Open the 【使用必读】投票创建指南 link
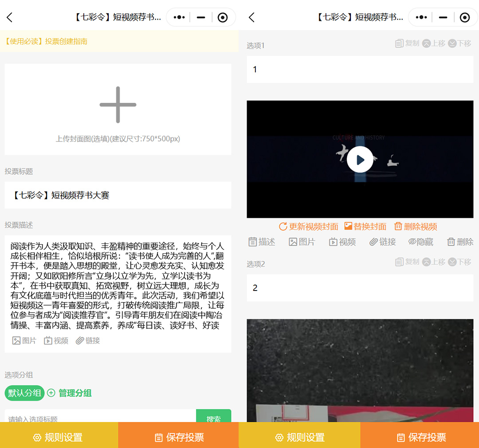479x448 pixels. tap(46, 41)
